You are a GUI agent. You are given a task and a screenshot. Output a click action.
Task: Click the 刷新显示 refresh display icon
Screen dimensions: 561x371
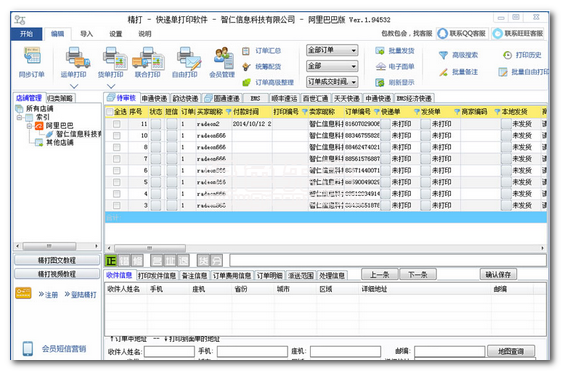[x=380, y=83]
